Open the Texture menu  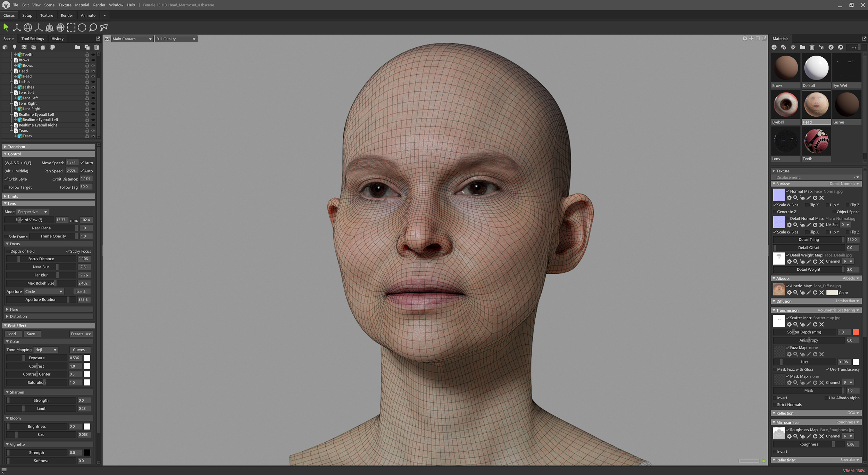65,5
